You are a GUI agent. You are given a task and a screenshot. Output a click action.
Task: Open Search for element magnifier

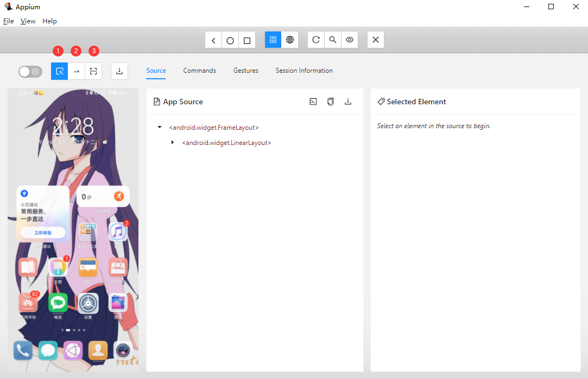pyautogui.click(x=333, y=40)
